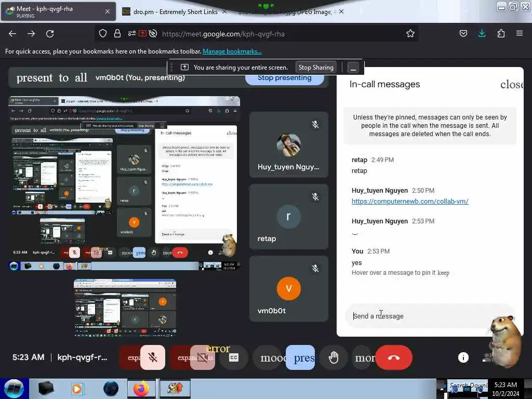Click the large shared screen presentation preview
This screenshot has height=399, width=532.
124,183
